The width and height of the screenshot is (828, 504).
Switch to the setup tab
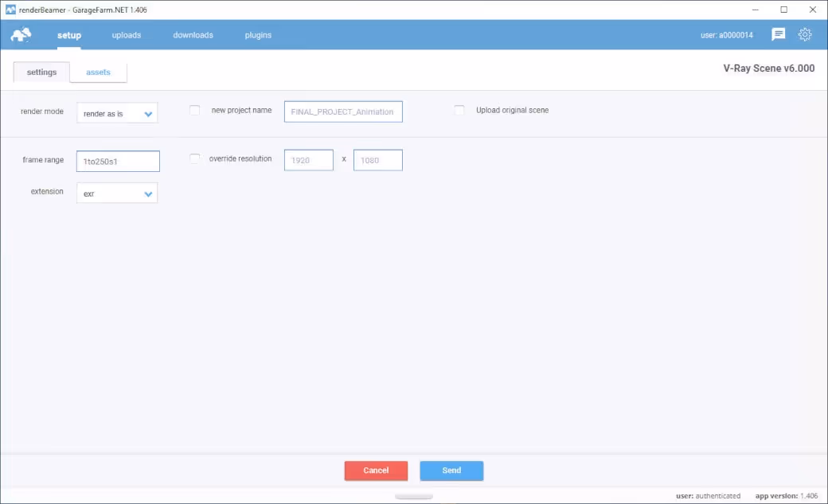(69, 35)
